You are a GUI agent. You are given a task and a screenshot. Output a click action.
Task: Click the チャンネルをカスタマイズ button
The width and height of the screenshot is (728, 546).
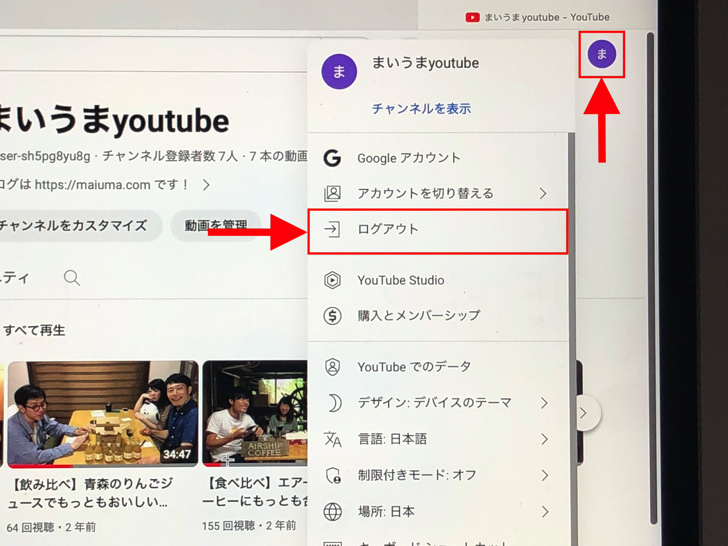(72, 225)
